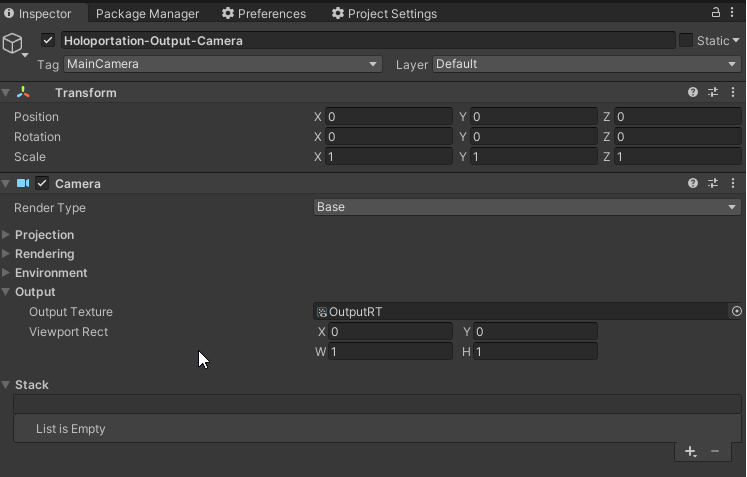747x477 pixels.
Task: Open Camera component help reference
Action: coord(693,183)
